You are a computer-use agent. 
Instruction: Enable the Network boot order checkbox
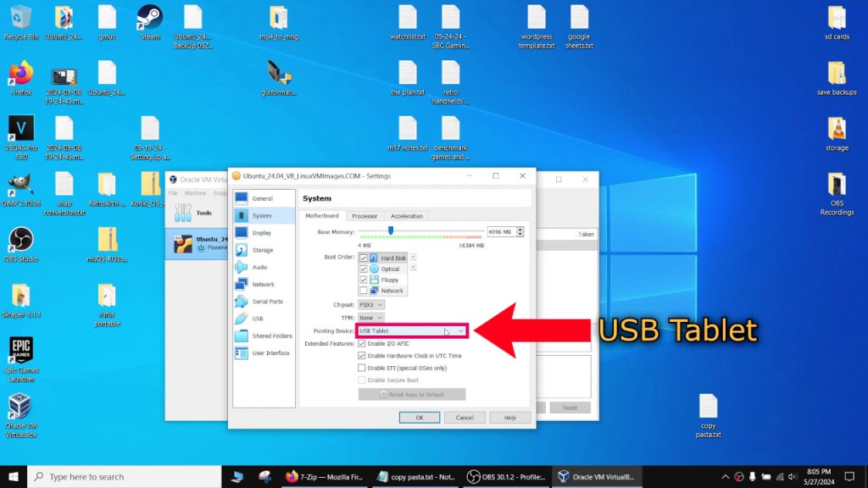pyautogui.click(x=363, y=291)
